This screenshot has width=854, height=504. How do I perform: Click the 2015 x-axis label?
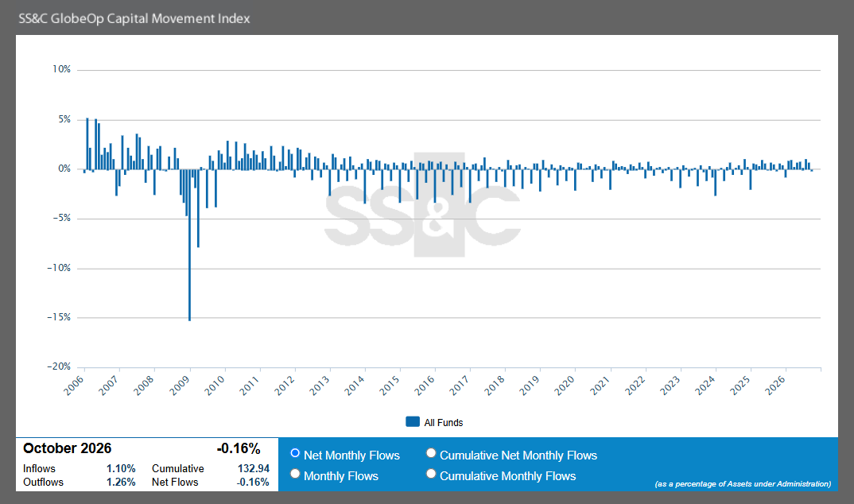pyautogui.click(x=390, y=386)
